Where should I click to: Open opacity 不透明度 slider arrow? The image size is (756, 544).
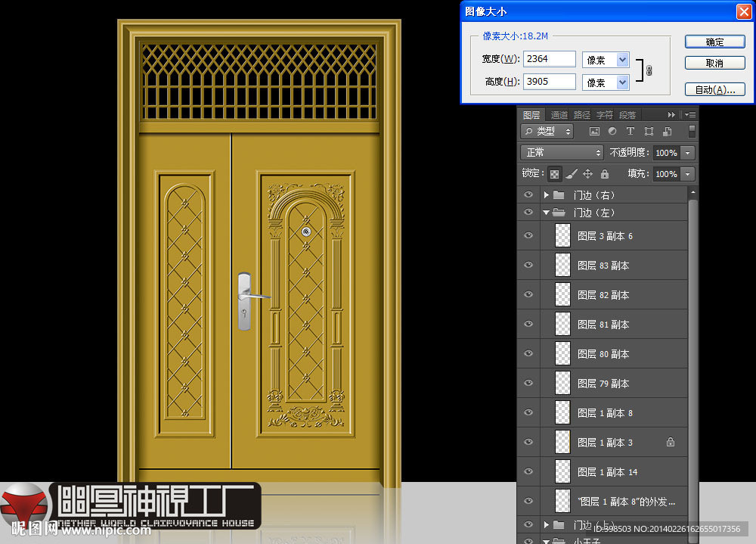688,153
